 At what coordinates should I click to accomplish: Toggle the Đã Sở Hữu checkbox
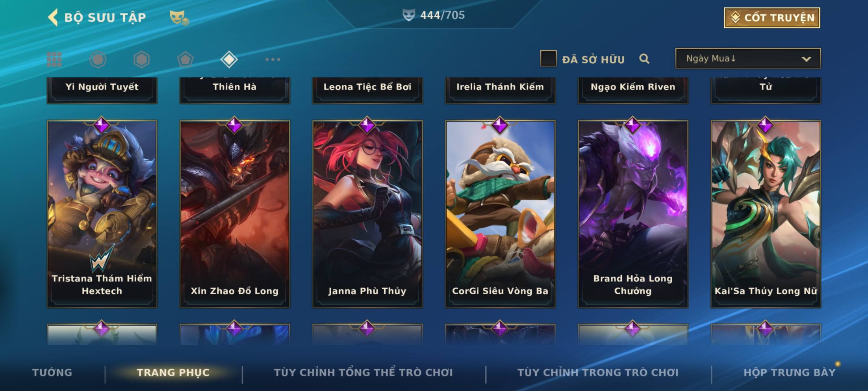click(x=548, y=59)
